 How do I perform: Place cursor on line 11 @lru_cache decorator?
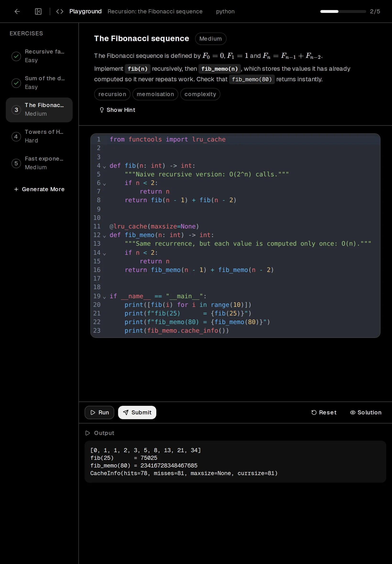[x=154, y=226]
